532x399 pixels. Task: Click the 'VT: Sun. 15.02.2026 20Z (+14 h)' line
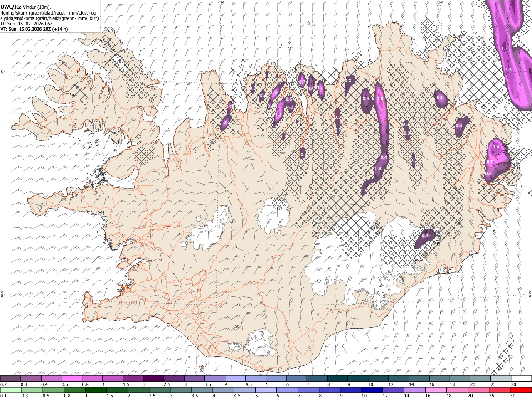pyautogui.click(x=34, y=29)
